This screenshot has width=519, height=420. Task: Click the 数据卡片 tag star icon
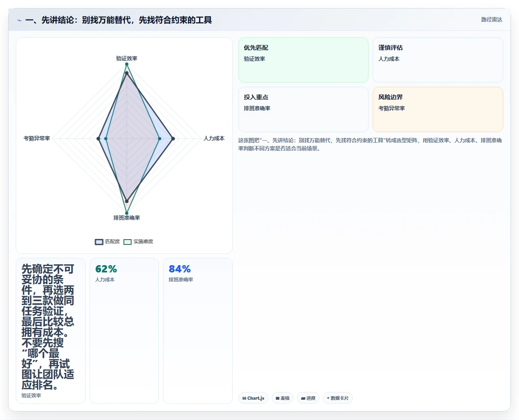[x=328, y=398]
